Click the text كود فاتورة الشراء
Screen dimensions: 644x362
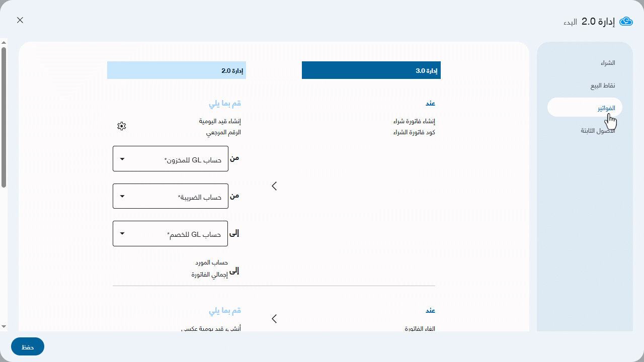[x=414, y=133]
